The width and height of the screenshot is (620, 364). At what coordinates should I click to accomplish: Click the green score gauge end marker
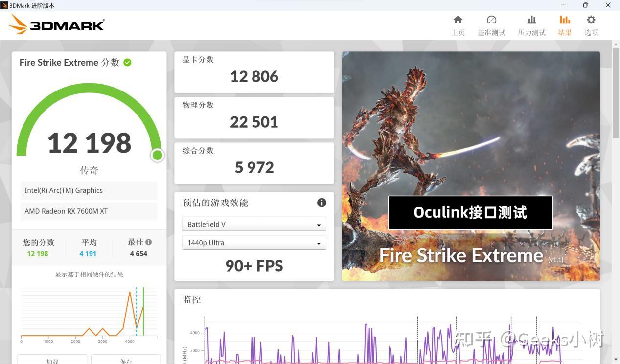point(157,155)
